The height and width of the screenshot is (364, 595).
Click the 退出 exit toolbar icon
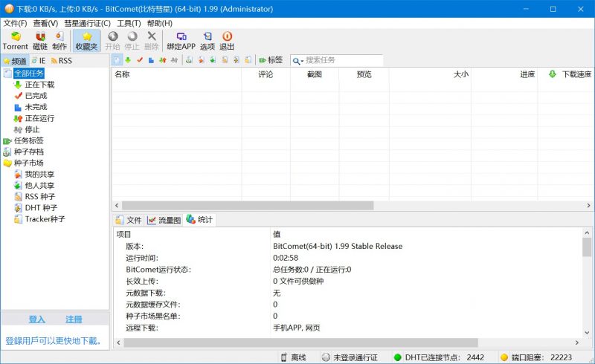(227, 41)
